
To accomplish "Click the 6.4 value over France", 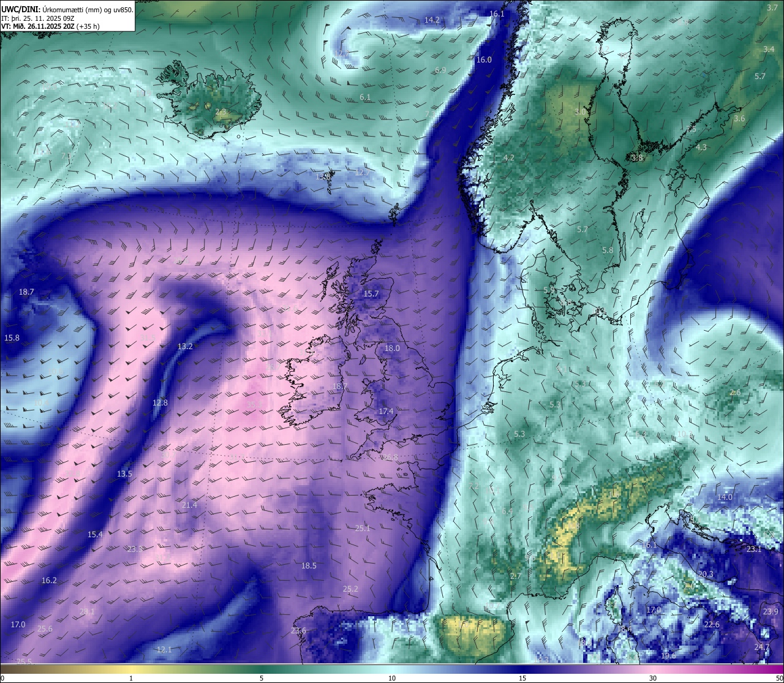I will [x=507, y=511].
